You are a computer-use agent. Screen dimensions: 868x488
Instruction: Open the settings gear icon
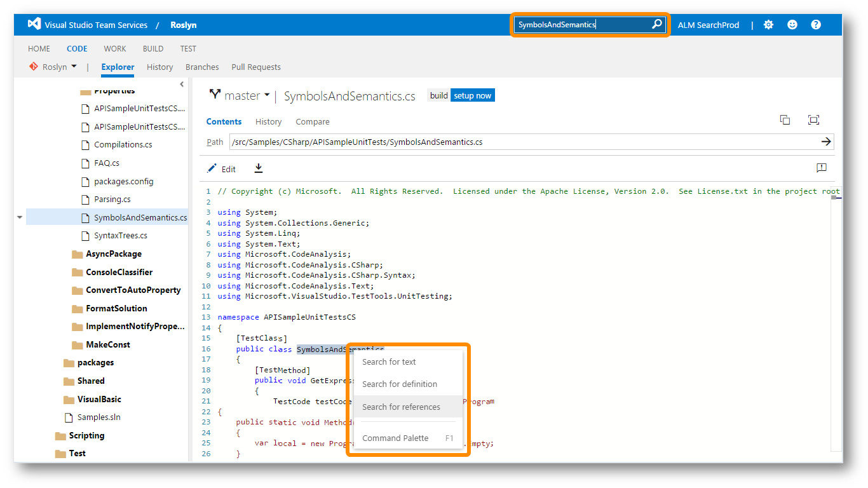(x=769, y=24)
